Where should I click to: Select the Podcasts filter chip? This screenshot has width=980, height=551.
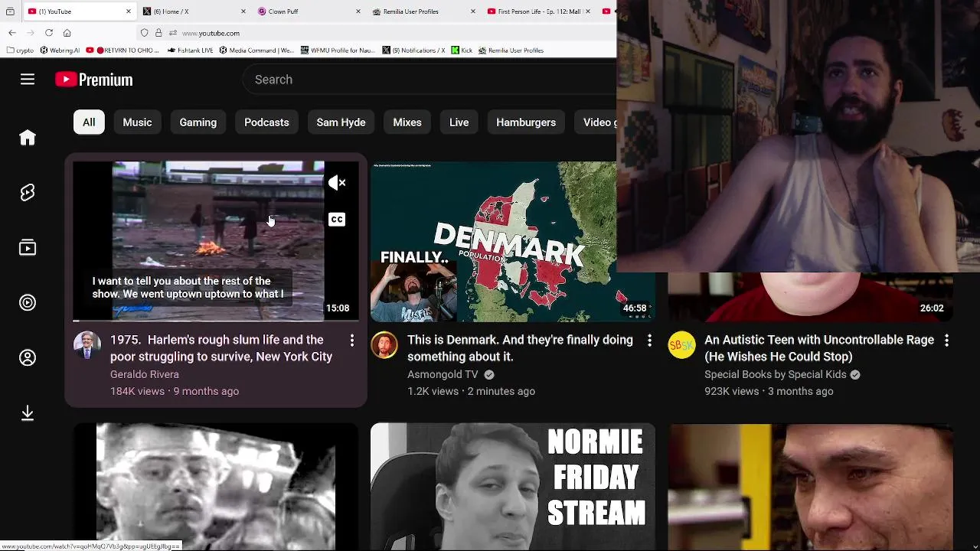pyautogui.click(x=266, y=122)
